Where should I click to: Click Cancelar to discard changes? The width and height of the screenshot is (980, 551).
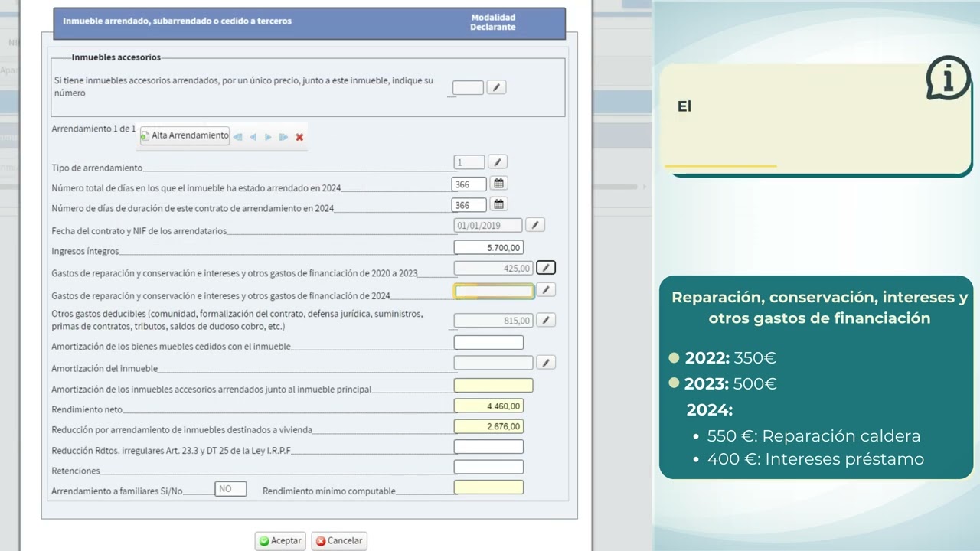[x=338, y=540]
